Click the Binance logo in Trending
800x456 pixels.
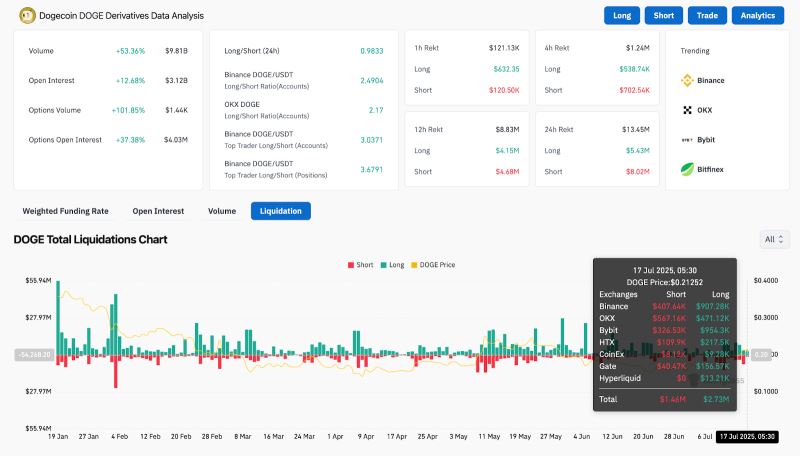coord(687,80)
